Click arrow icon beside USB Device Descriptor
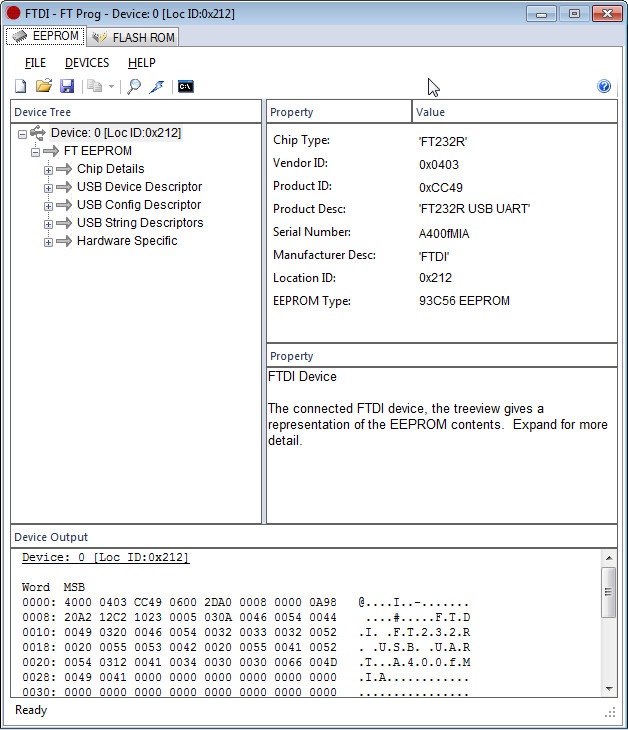The height and width of the screenshot is (730, 628). click(64, 187)
